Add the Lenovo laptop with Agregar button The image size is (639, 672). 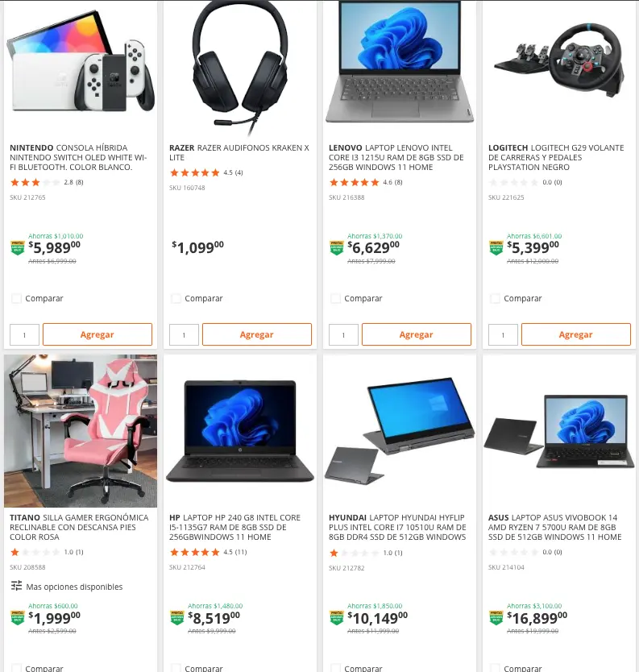pyautogui.click(x=416, y=334)
